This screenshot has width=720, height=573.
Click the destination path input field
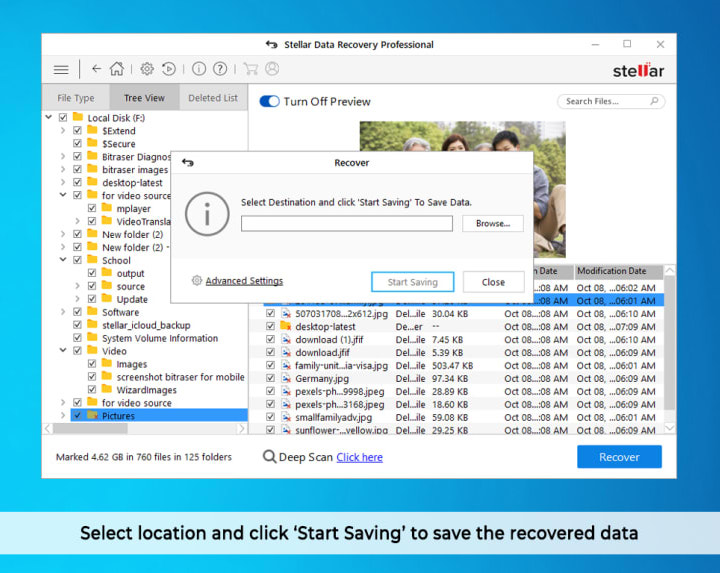[346, 223]
